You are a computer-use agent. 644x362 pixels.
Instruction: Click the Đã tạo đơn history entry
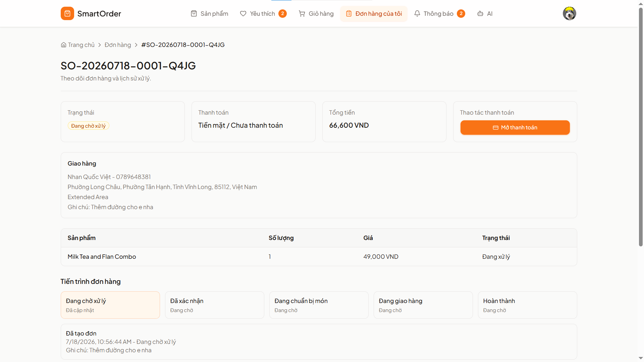(x=319, y=342)
